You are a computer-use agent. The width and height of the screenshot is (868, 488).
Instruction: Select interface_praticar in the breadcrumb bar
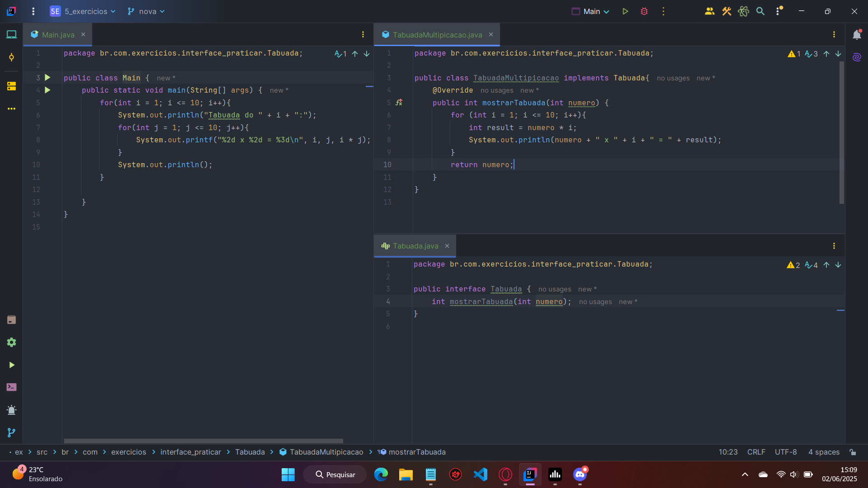191,452
